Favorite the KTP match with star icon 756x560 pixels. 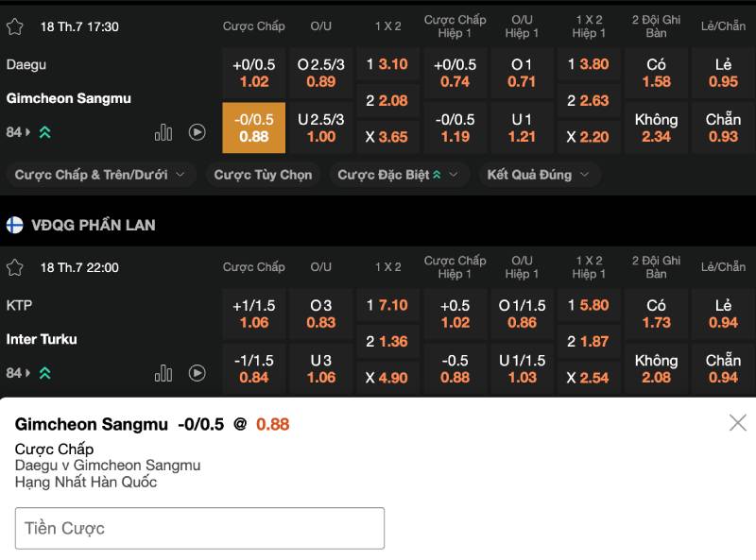[15, 267]
